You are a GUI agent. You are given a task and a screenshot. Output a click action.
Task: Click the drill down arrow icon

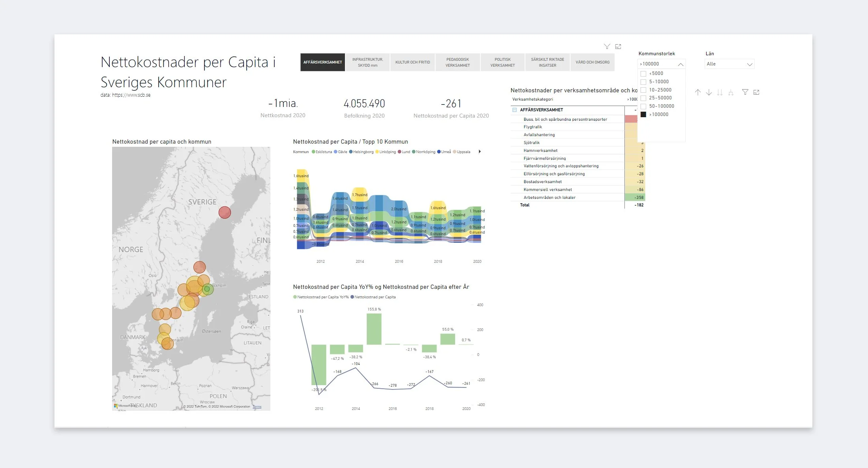tap(709, 92)
